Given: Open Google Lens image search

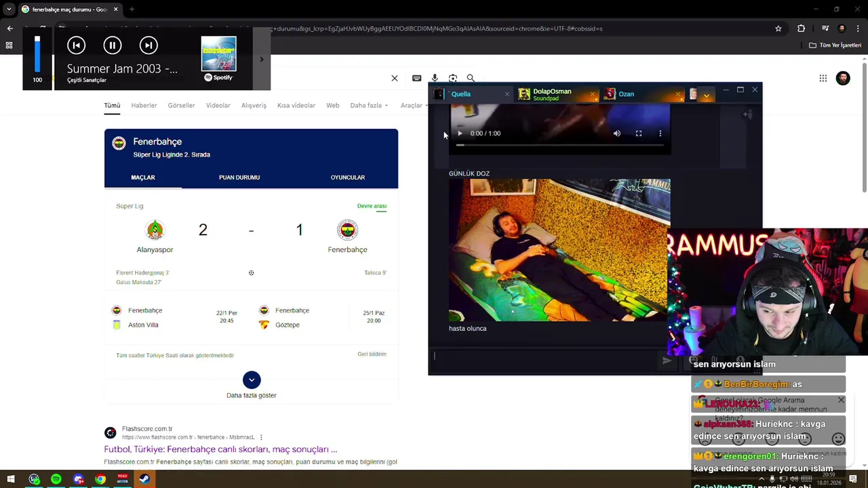Looking at the screenshot, I should pyautogui.click(x=453, y=78).
